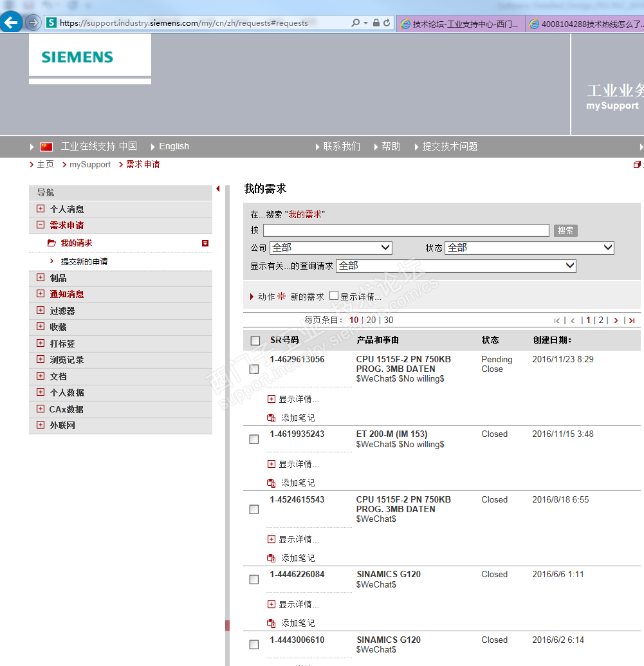Expand 显示详情 for SR 1-4446226084
This screenshot has height=666, width=644.
(x=271, y=604)
